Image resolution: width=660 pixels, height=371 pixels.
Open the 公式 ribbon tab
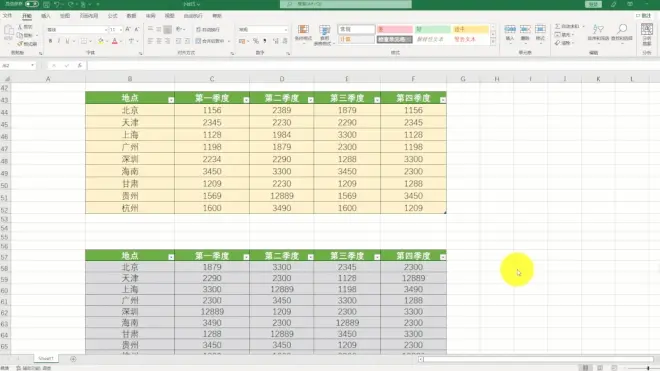(x=112, y=16)
